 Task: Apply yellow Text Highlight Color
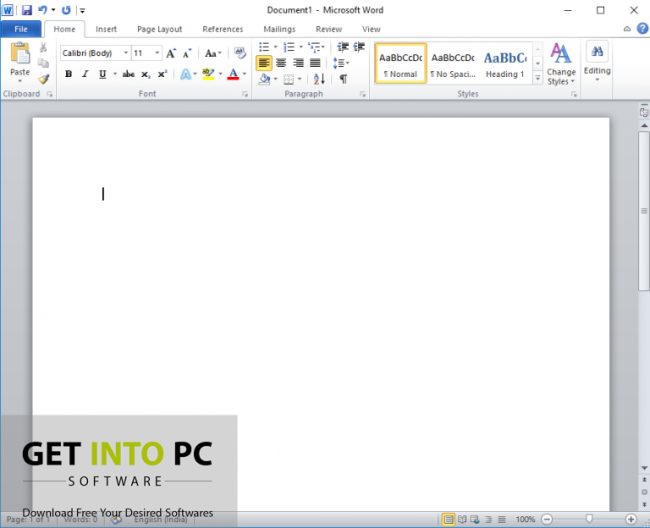click(x=208, y=74)
